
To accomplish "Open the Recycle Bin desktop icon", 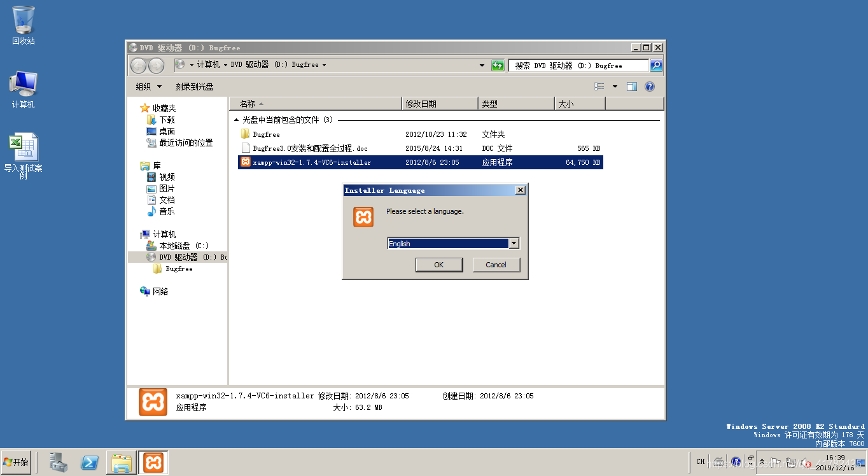I will tap(24, 25).
